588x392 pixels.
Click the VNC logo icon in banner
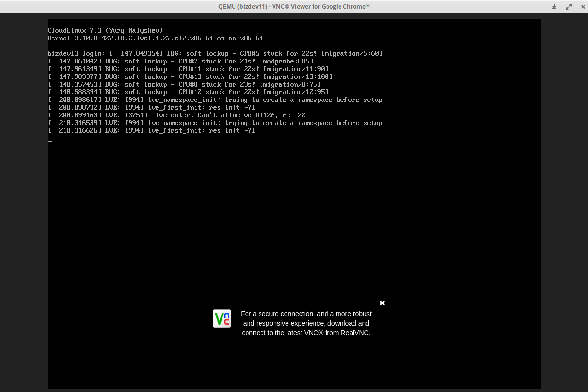[x=222, y=318]
